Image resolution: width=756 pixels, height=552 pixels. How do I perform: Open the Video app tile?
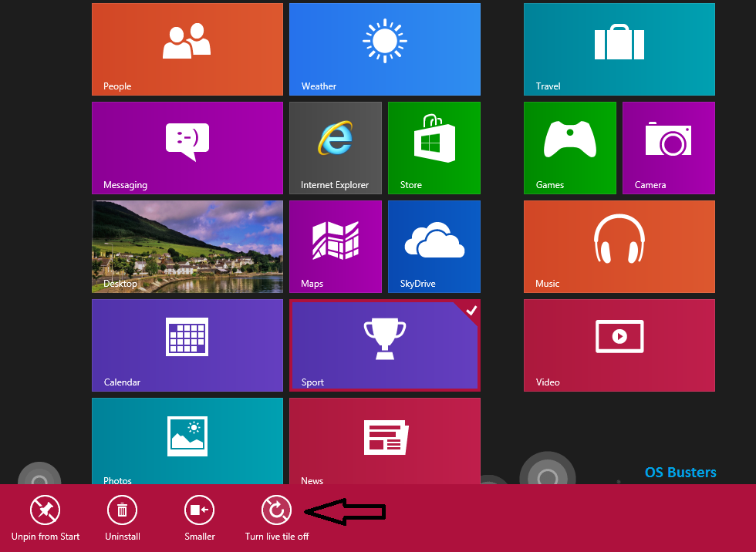[619, 345]
